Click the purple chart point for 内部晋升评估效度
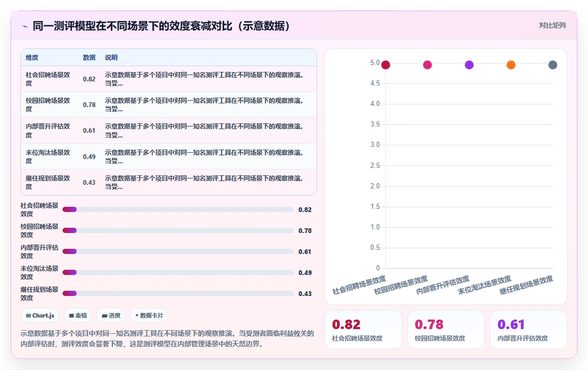The image size is (588, 370). click(x=469, y=65)
